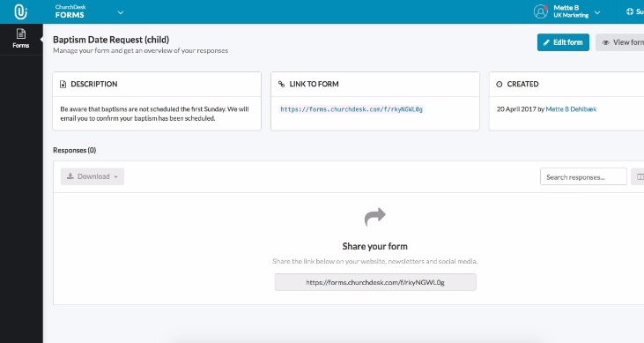
Task: Select the share link URL box
Action: [375, 282]
